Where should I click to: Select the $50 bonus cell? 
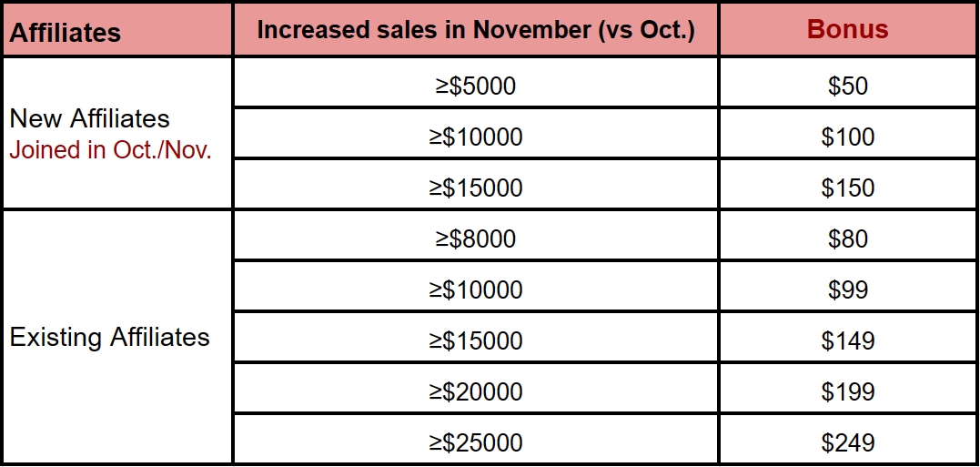(848, 83)
